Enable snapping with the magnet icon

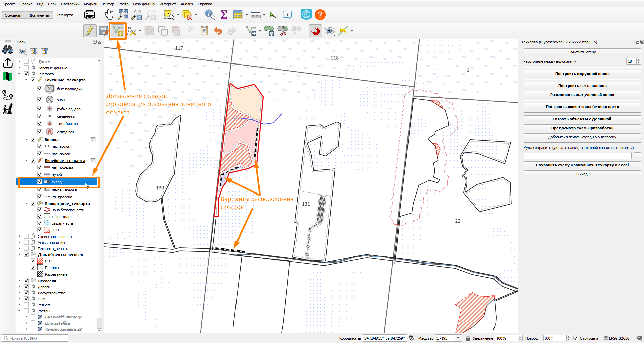tap(315, 31)
